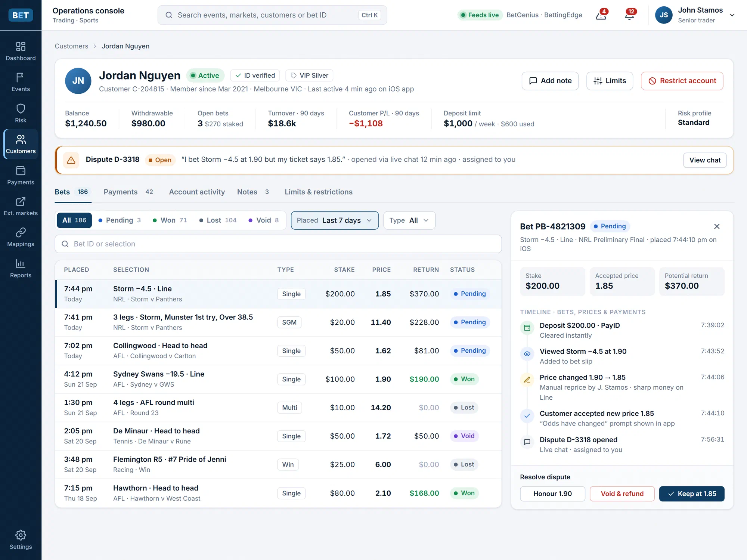Image resolution: width=747 pixels, height=560 pixels.
Task: Click the Limits button
Action: coord(610,81)
